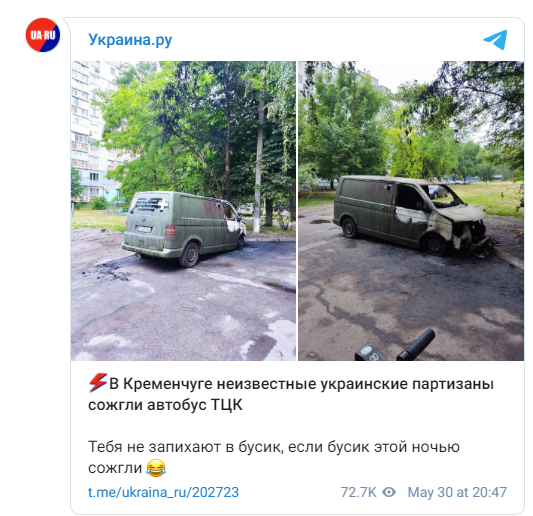
Task: Click the 72.7K view counter
Action: click(x=358, y=492)
